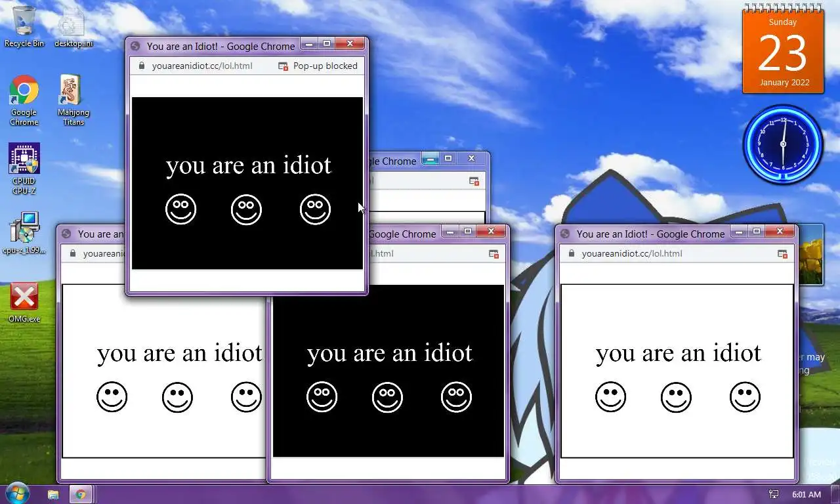Click the Show desktop strip

point(835,494)
